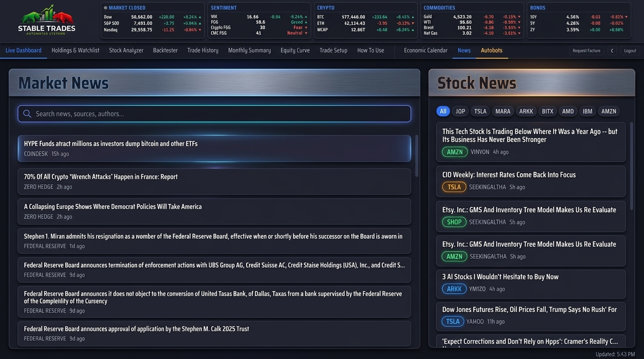Open 'A Collapsing Europe' Zero Hedge article

[x=214, y=211]
